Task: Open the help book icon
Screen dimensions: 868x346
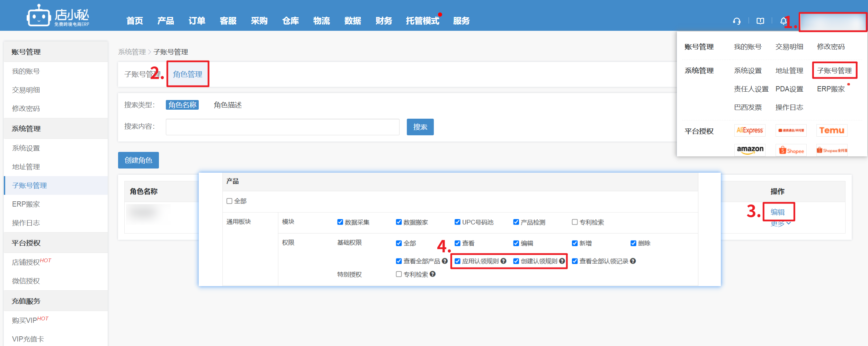Action: tap(760, 21)
